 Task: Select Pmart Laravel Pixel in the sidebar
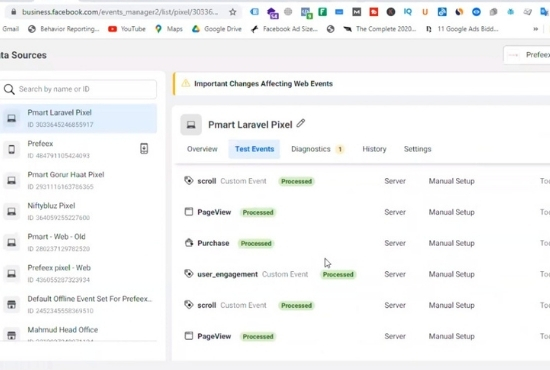(79, 118)
